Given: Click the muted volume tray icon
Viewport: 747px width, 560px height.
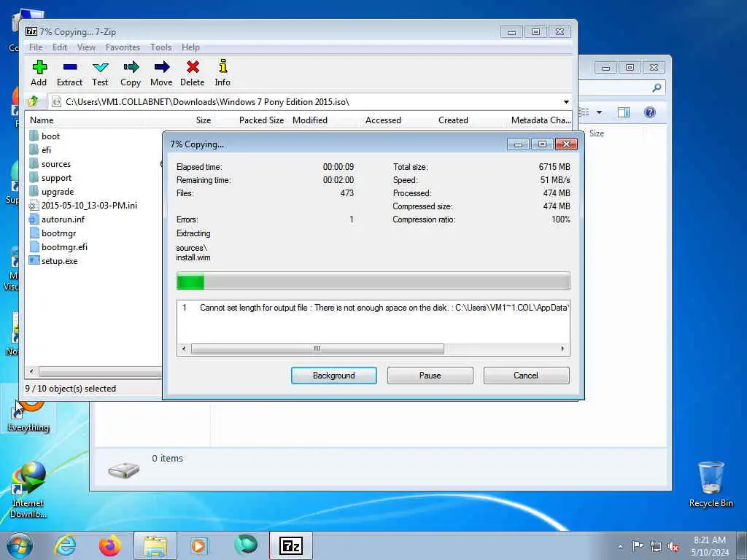Looking at the screenshot, I should coord(673,547).
